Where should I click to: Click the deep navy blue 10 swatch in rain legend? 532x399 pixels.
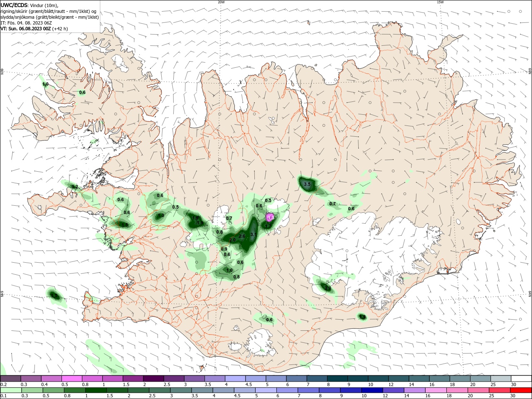[372, 390]
